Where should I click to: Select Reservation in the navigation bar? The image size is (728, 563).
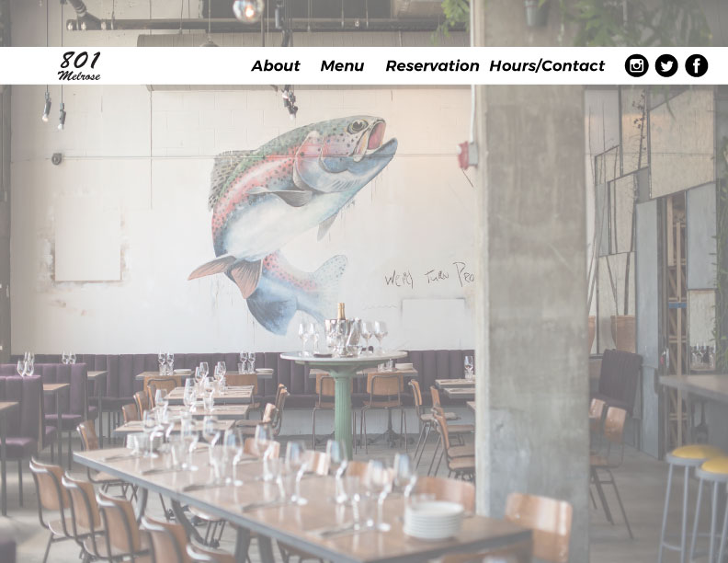(432, 66)
